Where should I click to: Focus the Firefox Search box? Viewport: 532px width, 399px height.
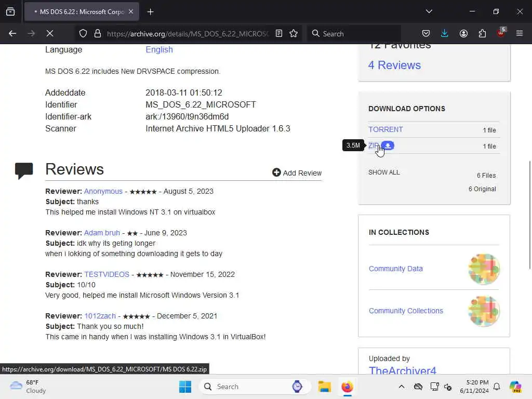tap(354, 34)
